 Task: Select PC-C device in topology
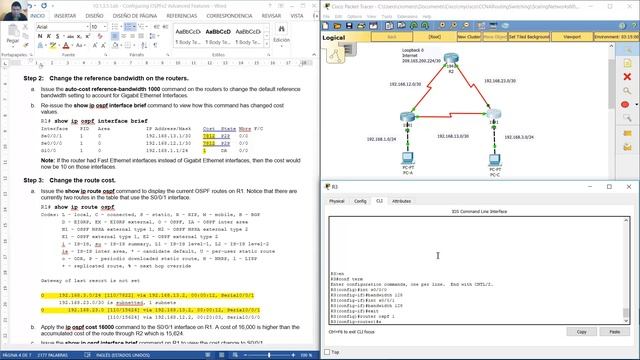point(495,160)
